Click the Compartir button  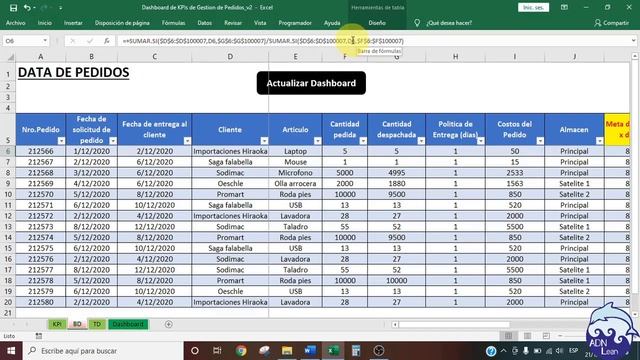coord(611,23)
